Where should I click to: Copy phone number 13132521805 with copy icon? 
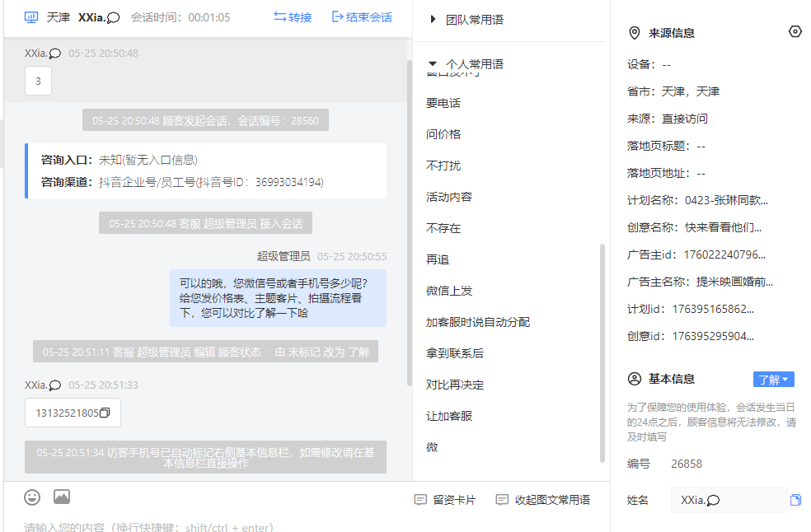tap(105, 413)
